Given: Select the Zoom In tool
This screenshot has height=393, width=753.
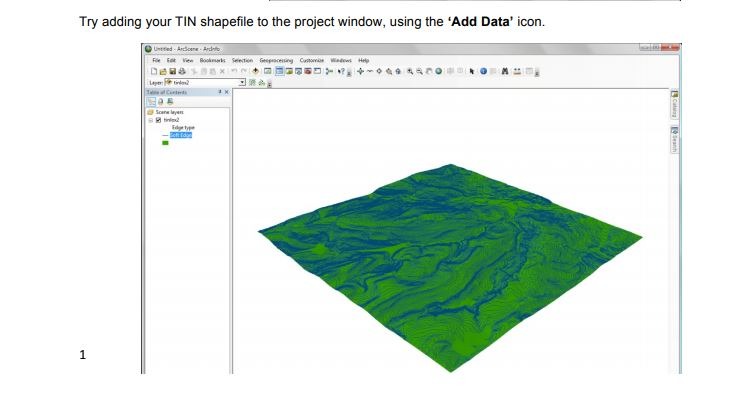Looking at the screenshot, I should pyautogui.click(x=410, y=71).
